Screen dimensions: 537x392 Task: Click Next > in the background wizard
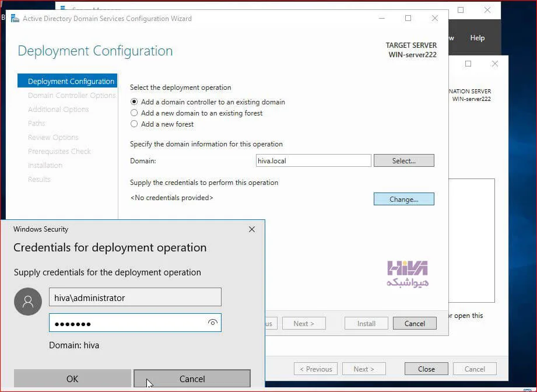tap(364, 369)
